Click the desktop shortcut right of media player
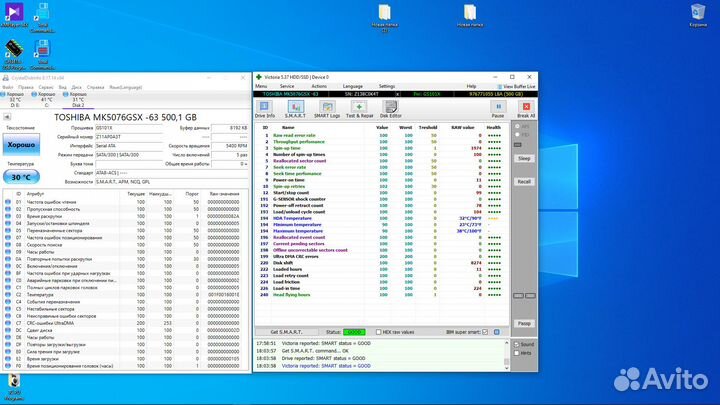720x405 pixels. click(42, 17)
